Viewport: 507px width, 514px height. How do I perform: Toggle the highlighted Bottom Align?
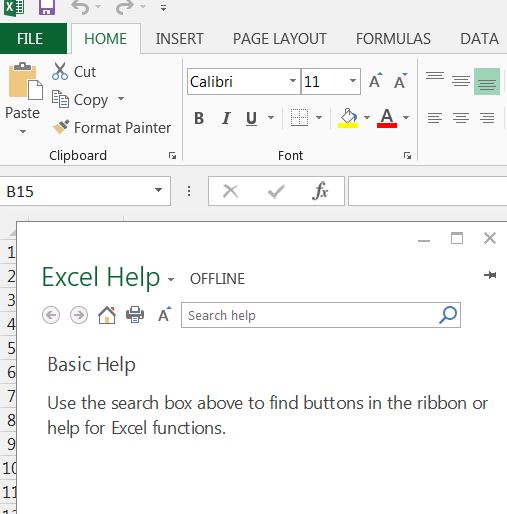[487, 82]
